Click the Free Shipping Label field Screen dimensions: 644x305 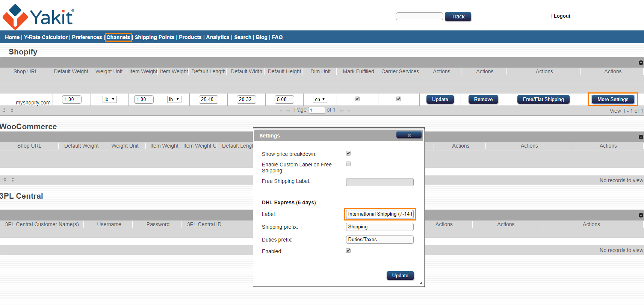pyautogui.click(x=379, y=182)
